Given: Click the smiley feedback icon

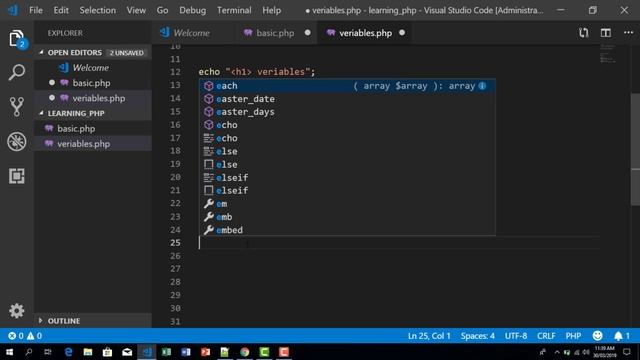Looking at the screenshot, I should [598, 336].
